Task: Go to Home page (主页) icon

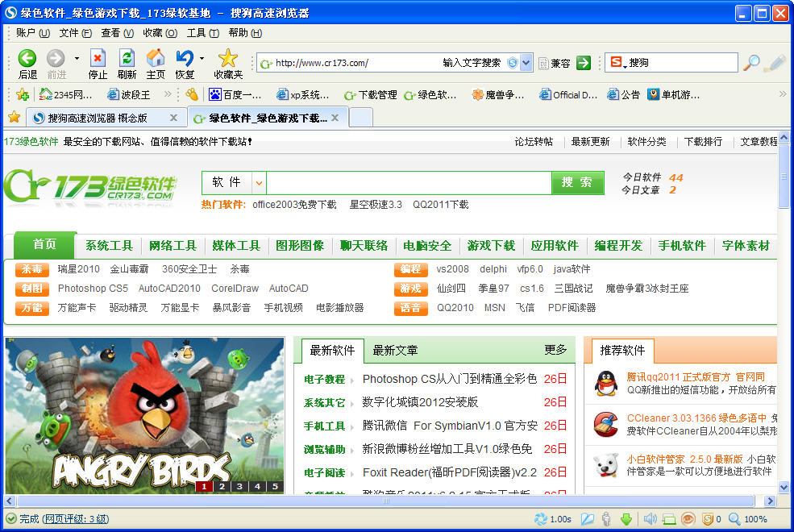Action: coord(156,58)
